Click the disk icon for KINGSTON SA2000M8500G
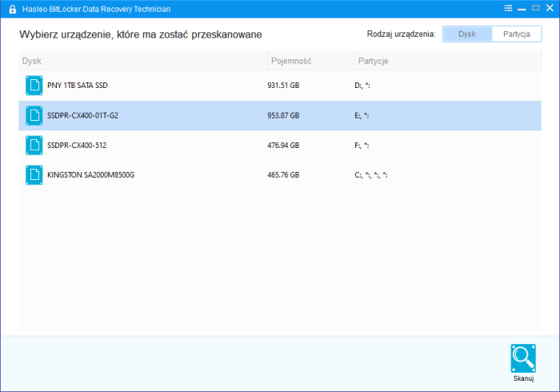The width and height of the screenshot is (560, 392). 34,175
